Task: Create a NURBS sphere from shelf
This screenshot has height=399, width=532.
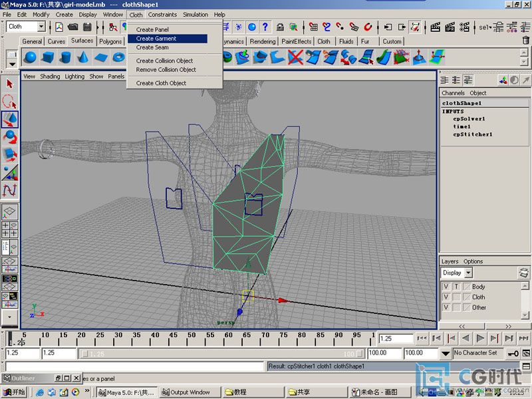Action: [31, 57]
